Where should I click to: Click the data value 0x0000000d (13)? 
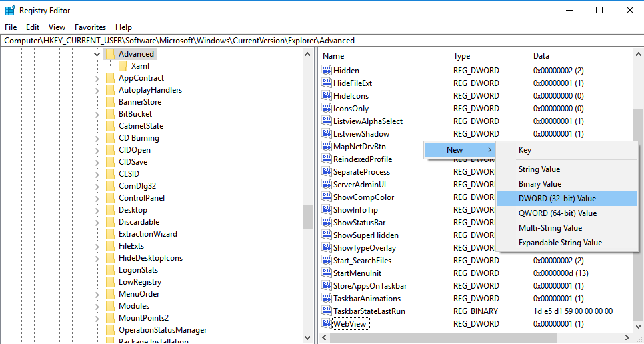click(x=560, y=273)
